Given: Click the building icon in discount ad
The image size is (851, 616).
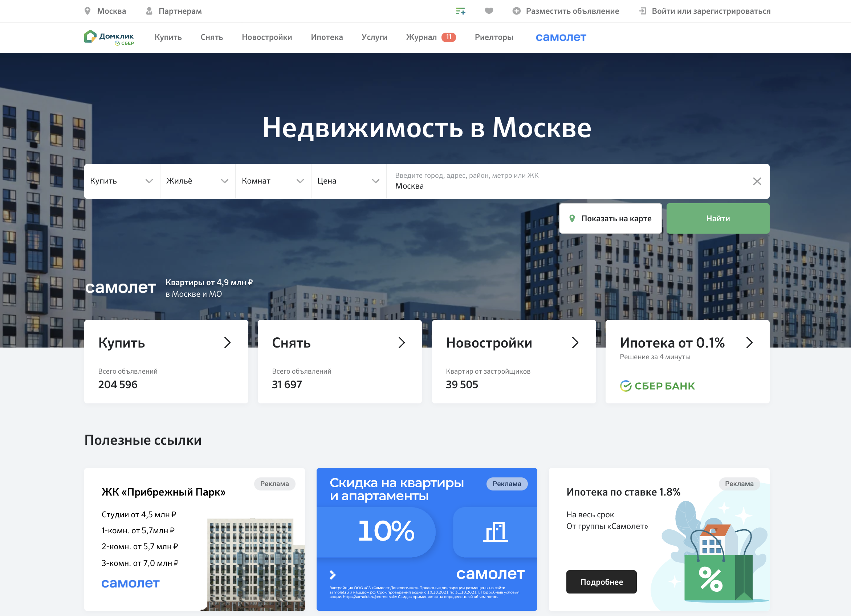Looking at the screenshot, I should [495, 532].
